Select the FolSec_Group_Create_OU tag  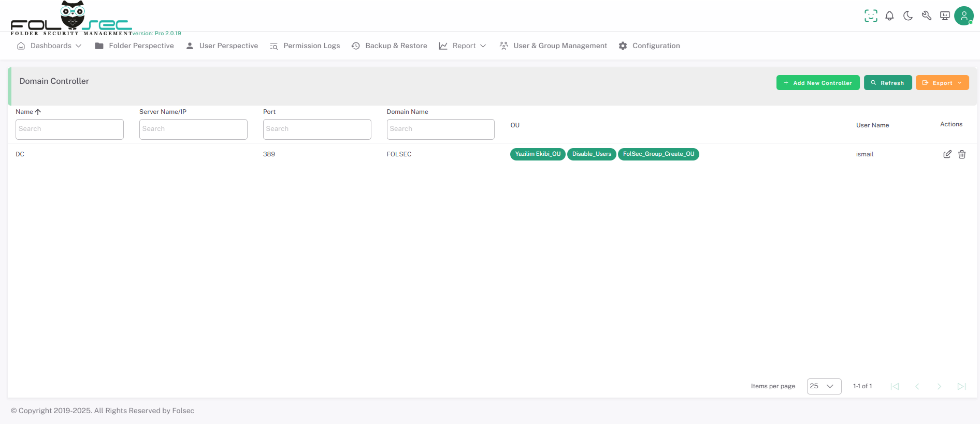click(x=658, y=154)
